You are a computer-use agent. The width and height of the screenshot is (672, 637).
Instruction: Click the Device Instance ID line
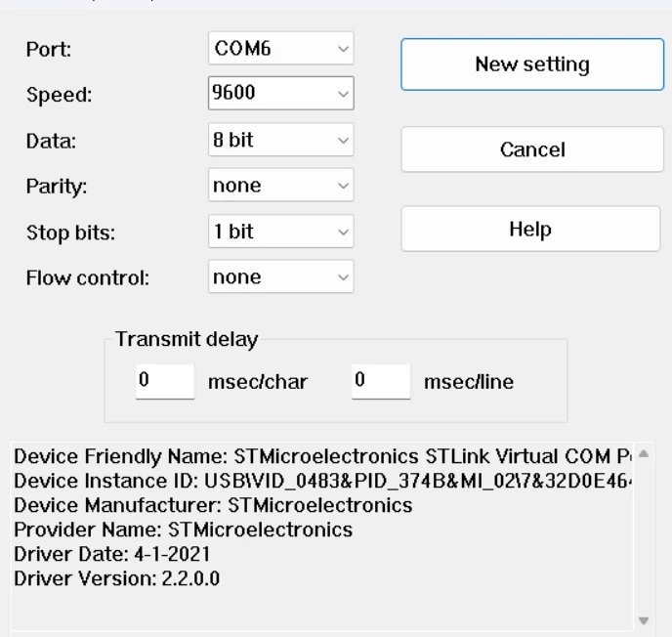(322, 481)
